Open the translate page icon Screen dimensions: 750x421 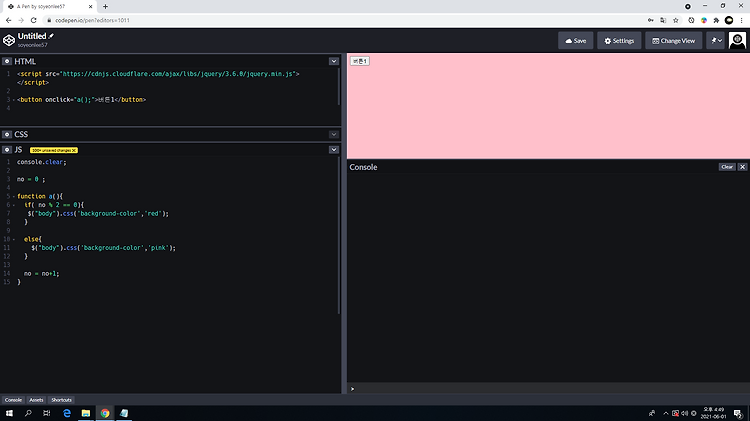pyautogui.click(x=663, y=20)
